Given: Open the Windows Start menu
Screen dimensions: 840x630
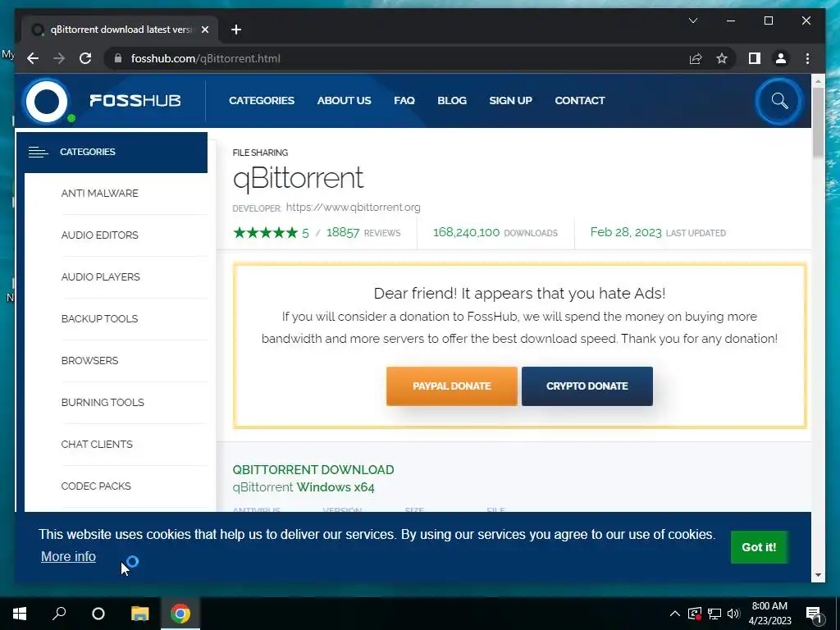Looking at the screenshot, I should point(20,614).
